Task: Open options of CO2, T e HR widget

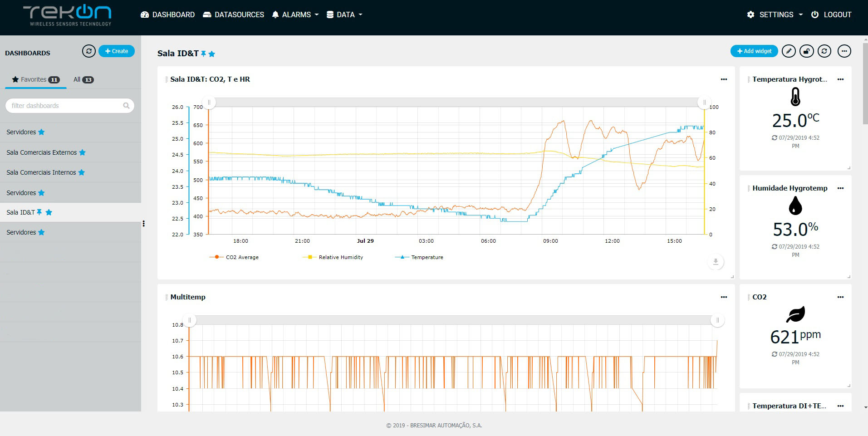Action: pyautogui.click(x=724, y=79)
